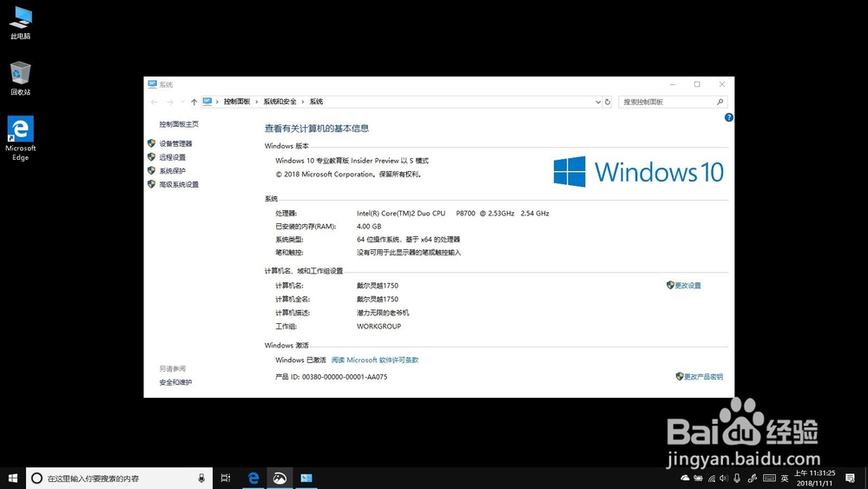Viewport: 868px width, 489px height.
Task: Click the pen link tray icon
Action: coord(752,478)
